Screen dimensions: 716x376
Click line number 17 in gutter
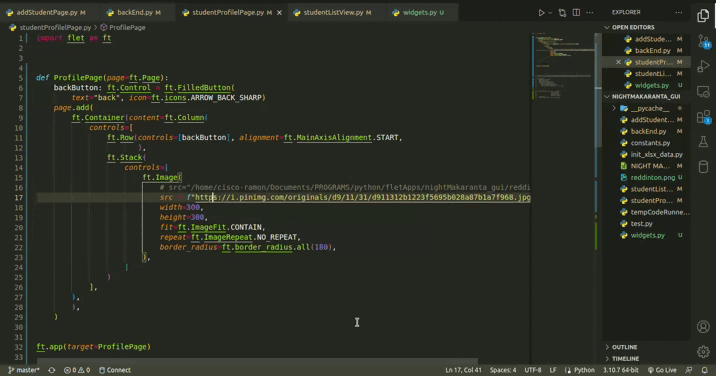19,198
